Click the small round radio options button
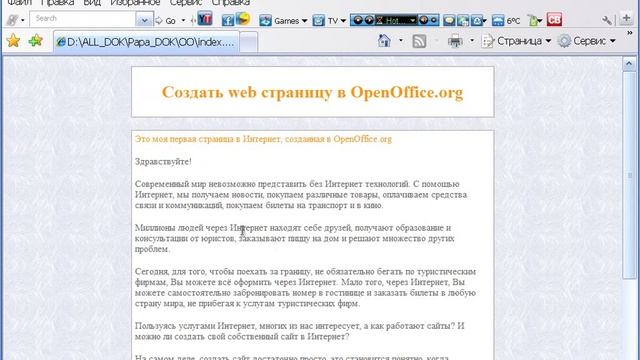The height and width of the screenshot is (360, 640). pyautogui.click(x=434, y=20)
